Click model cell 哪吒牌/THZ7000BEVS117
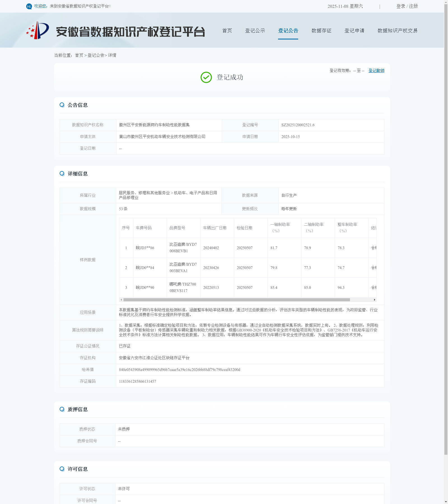 [x=183, y=288]
